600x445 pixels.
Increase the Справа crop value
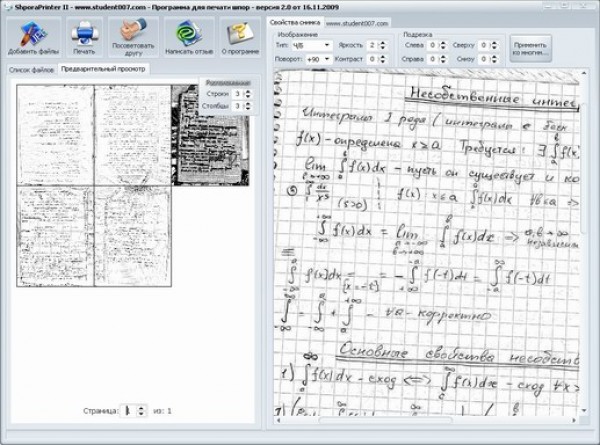[443, 57]
